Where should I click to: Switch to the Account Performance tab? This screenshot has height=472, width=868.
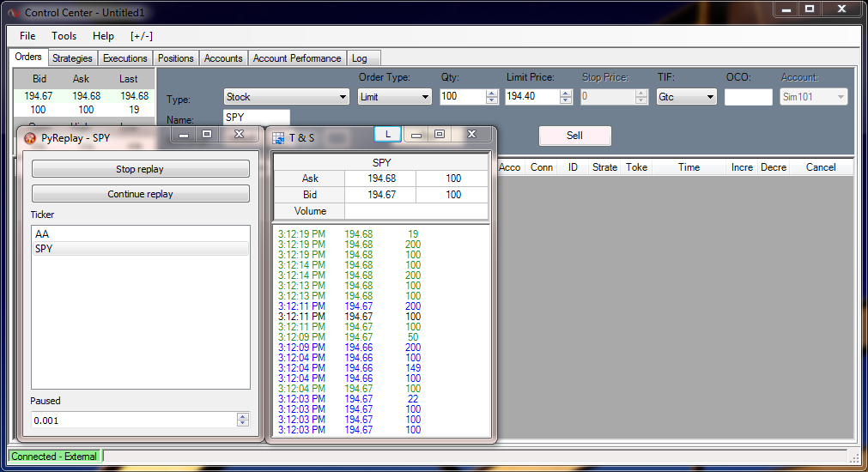coord(297,58)
